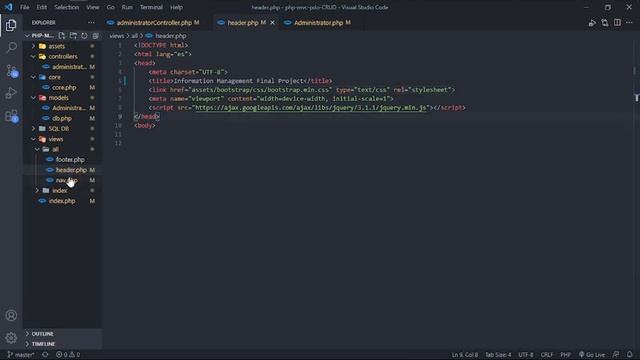Collapse the PHP-M project root
This screenshot has height=360, width=640.
(27, 36)
